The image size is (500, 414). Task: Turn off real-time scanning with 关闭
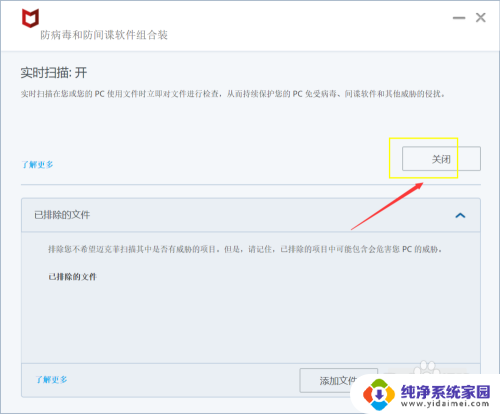tap(441, 159)
